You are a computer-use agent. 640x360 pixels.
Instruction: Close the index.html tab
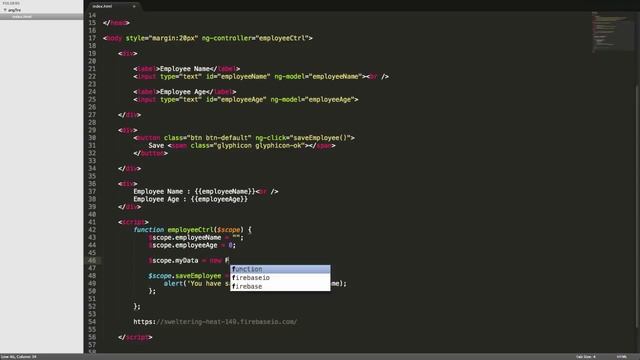(x=134, y=6)
